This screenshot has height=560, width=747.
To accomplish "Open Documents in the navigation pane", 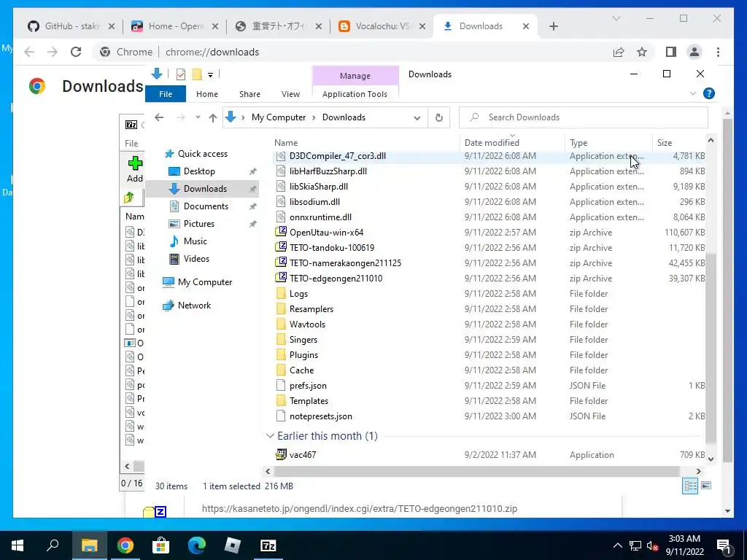I will (206, 206).
